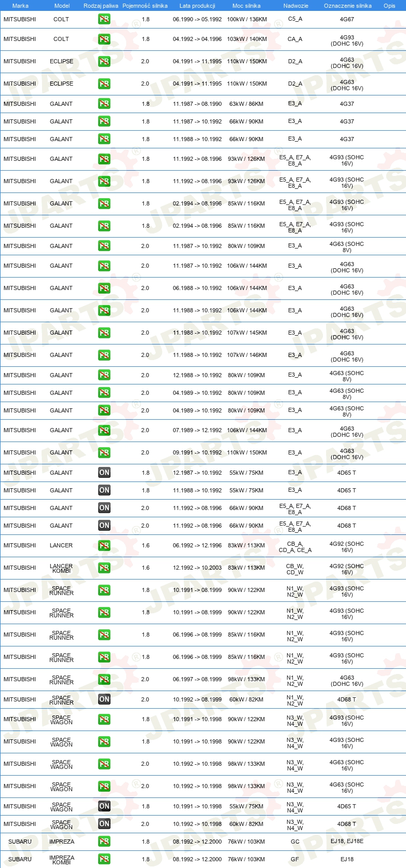Select power cell 63kW / 86KM
This screenshot has width=406, height=868.
point(247,104)
